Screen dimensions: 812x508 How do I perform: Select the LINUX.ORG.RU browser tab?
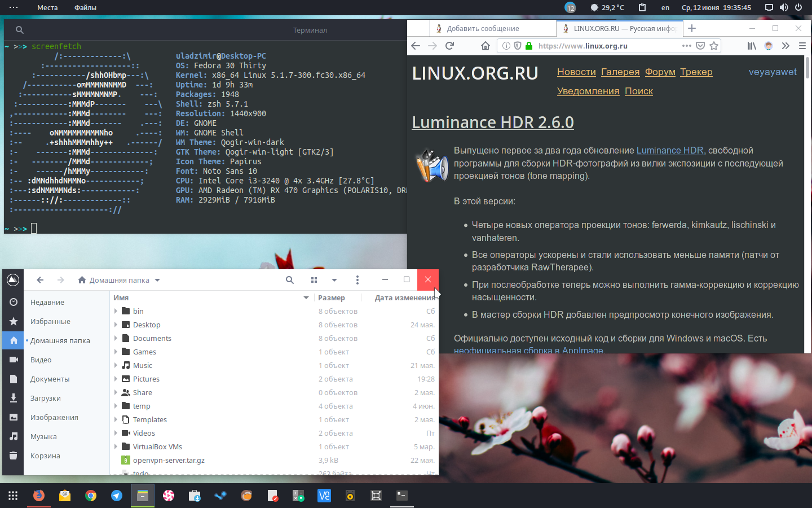tap(619, 28)
